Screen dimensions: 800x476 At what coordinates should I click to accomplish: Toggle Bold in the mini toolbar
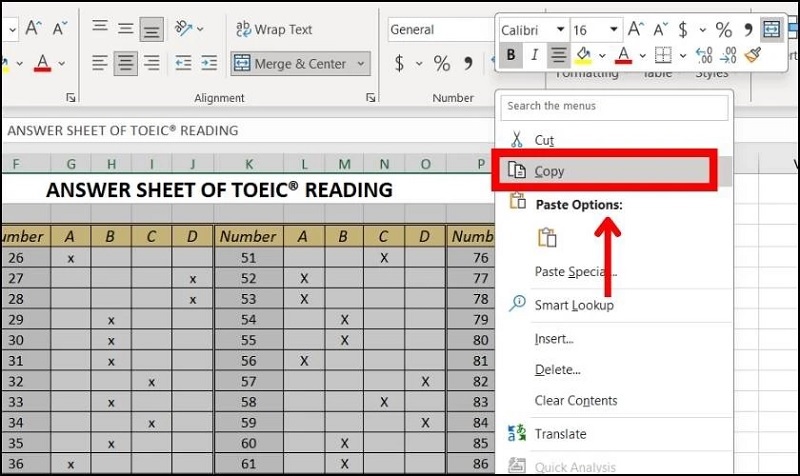pos(512,55)
